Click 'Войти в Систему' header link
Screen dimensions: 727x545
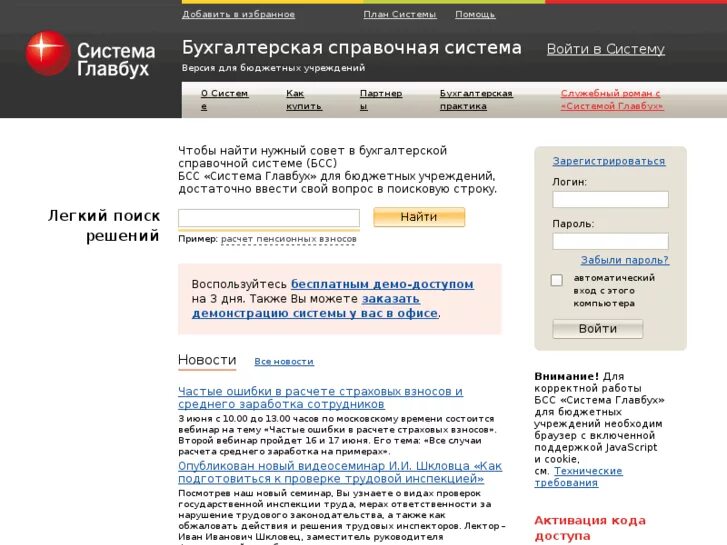[606, 49]
